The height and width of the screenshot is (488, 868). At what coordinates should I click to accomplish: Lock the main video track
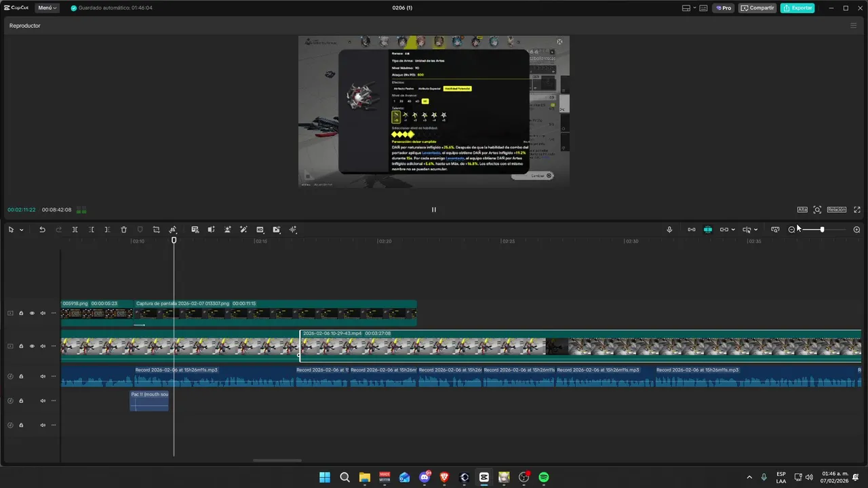(x=21, y=346)
